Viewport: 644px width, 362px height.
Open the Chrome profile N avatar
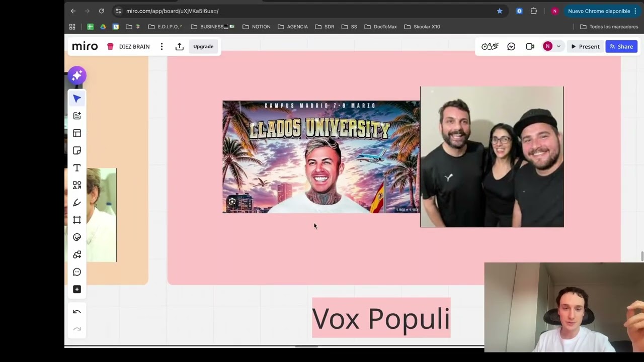[555, 11]
